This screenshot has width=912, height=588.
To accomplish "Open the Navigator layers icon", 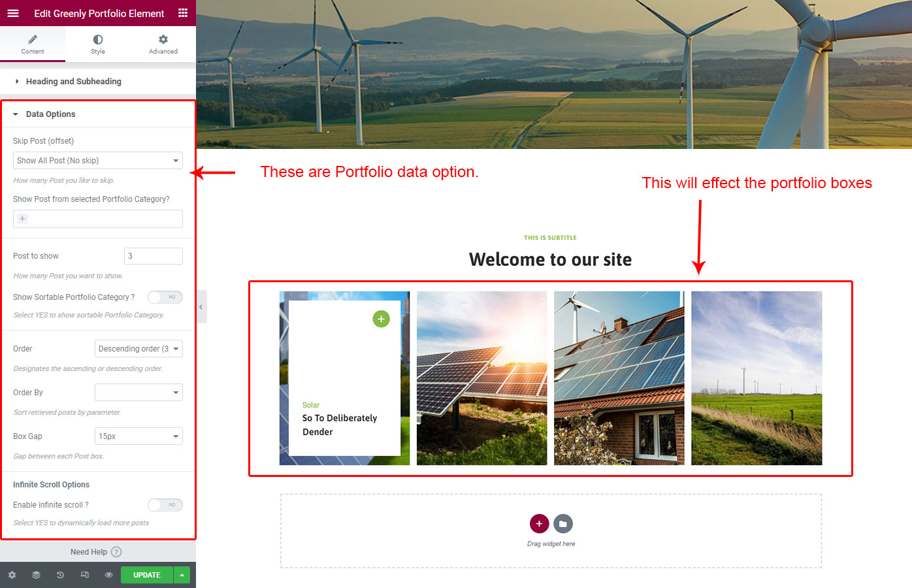I will coord(36,575).
